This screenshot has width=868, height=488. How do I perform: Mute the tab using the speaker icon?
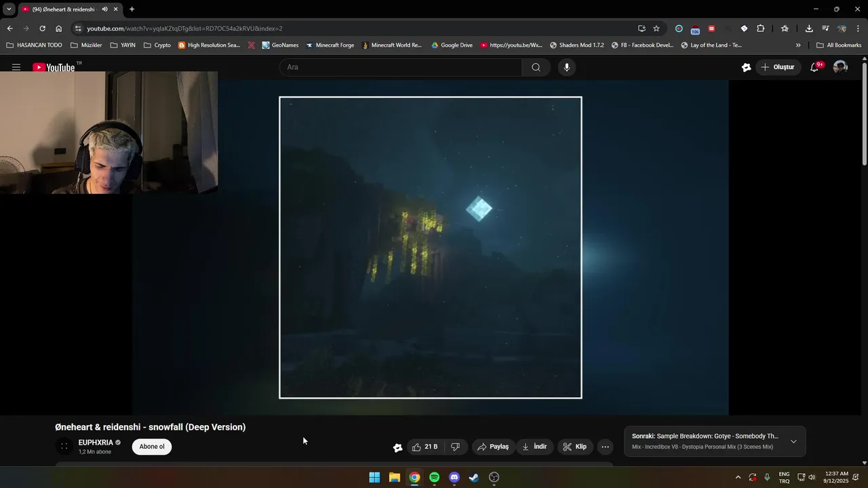(104, 9)
